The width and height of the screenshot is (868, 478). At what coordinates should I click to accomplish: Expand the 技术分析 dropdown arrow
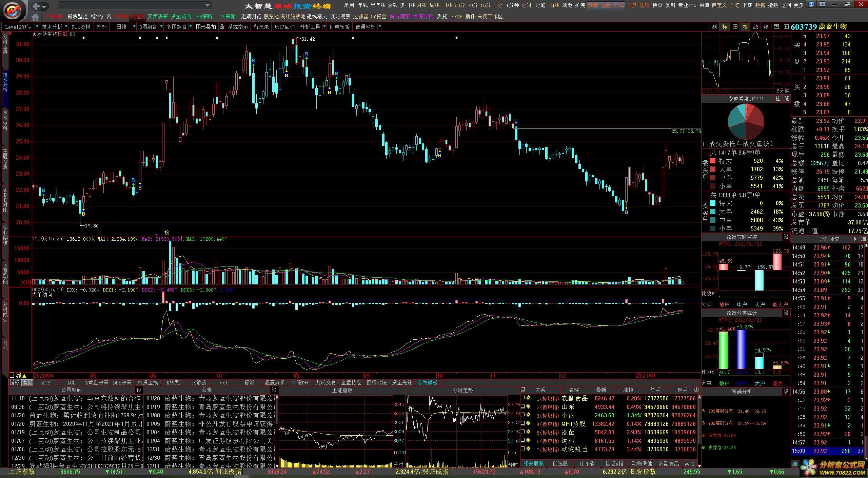click(66, 26)
